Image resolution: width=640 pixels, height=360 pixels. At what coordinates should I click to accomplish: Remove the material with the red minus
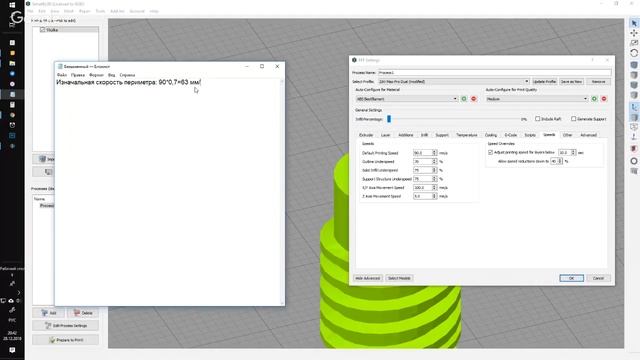coord(473,99)
